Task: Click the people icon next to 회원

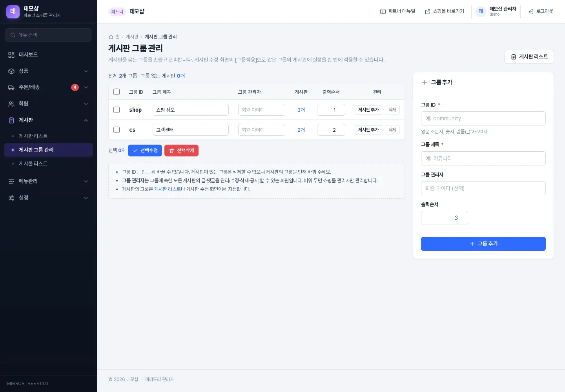Action: (11, 104)
